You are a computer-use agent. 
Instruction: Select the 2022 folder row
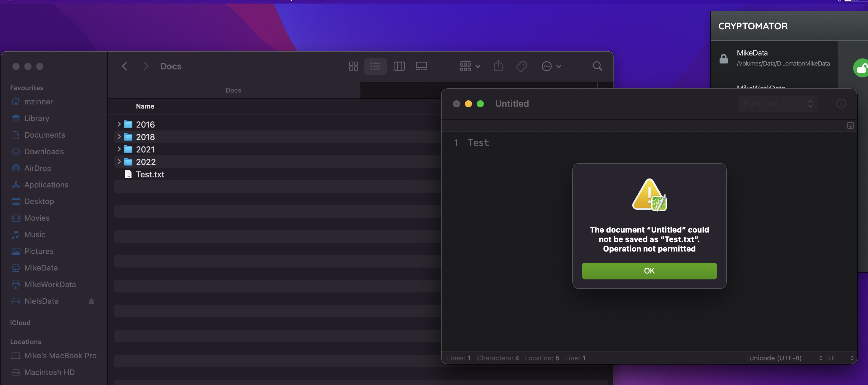tap(277, 162)
